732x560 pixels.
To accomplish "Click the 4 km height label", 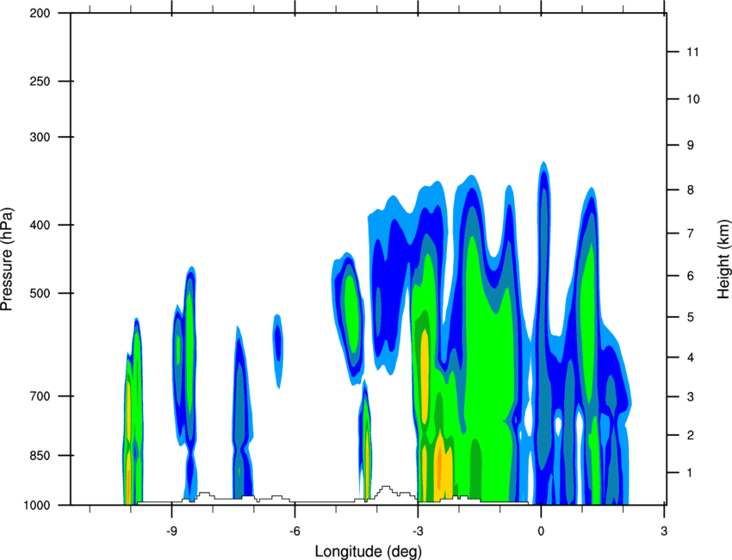I will tap(690, 358).
